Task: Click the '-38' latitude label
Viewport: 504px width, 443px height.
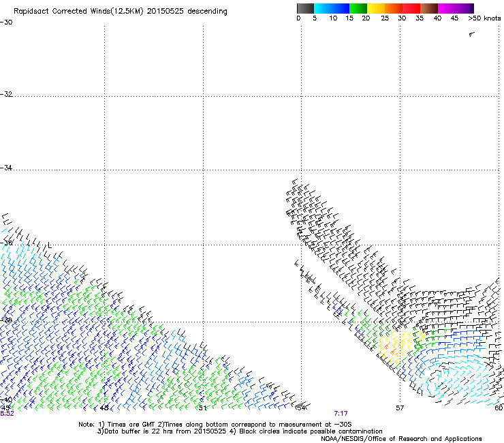Action: tap(6, 320)
